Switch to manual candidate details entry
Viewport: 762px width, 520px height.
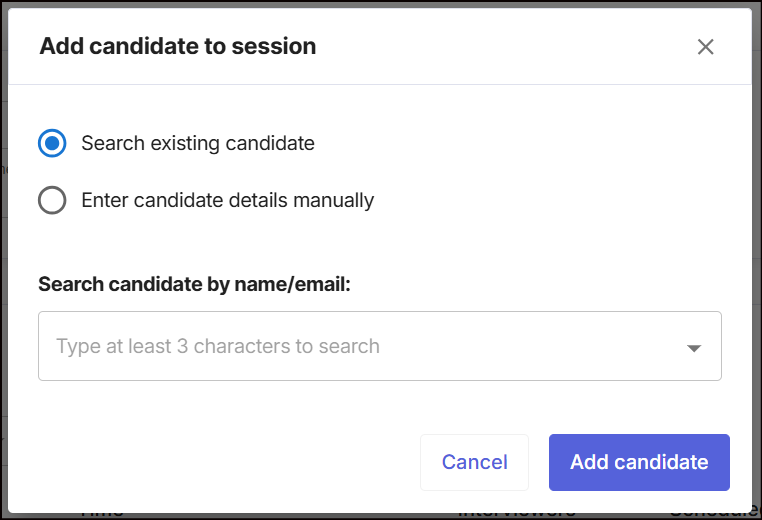pos(52,200)
